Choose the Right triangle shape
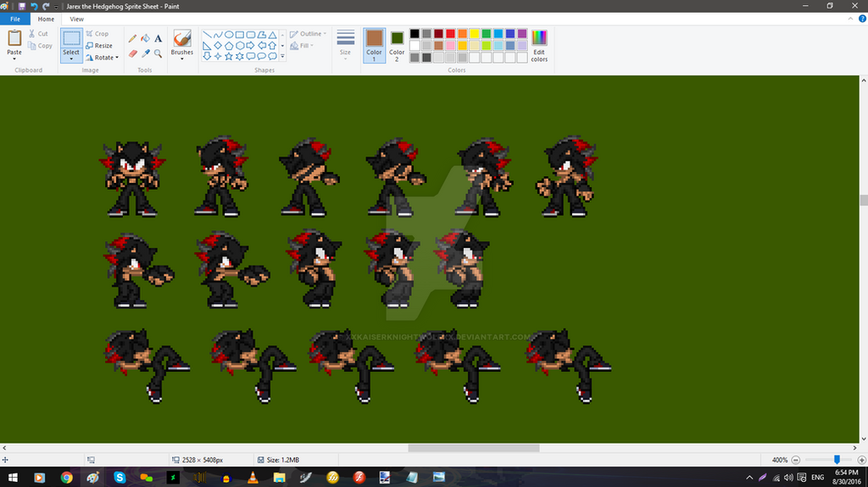 pyautogui.click(x=207, y=46)
